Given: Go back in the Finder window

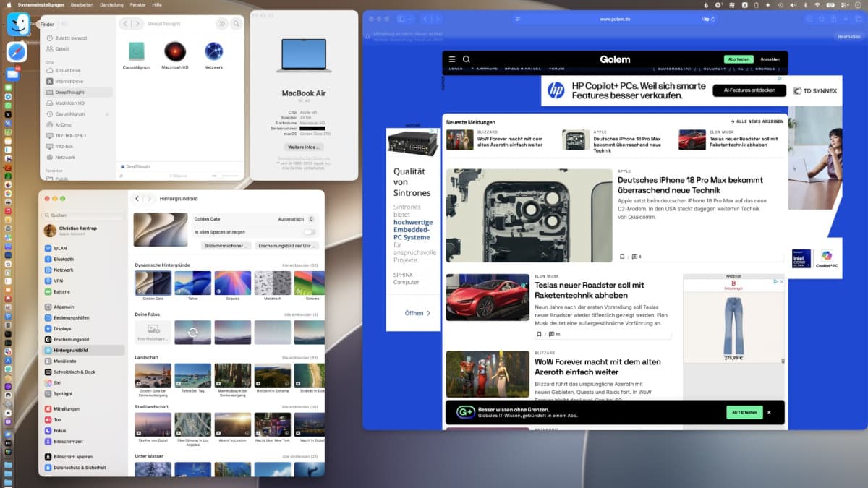Looking at the screenshot, I should tap(125, 24).
